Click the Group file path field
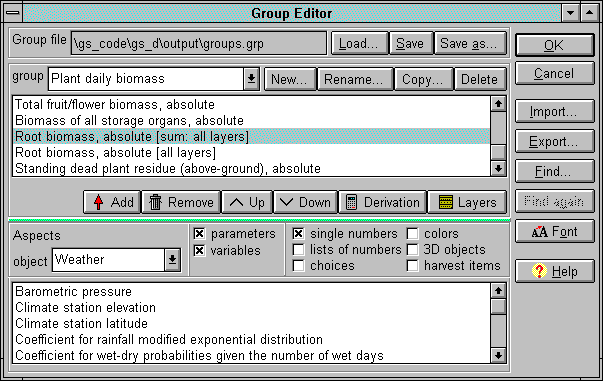Screen dimensions: 603x381 coord(198,43)
